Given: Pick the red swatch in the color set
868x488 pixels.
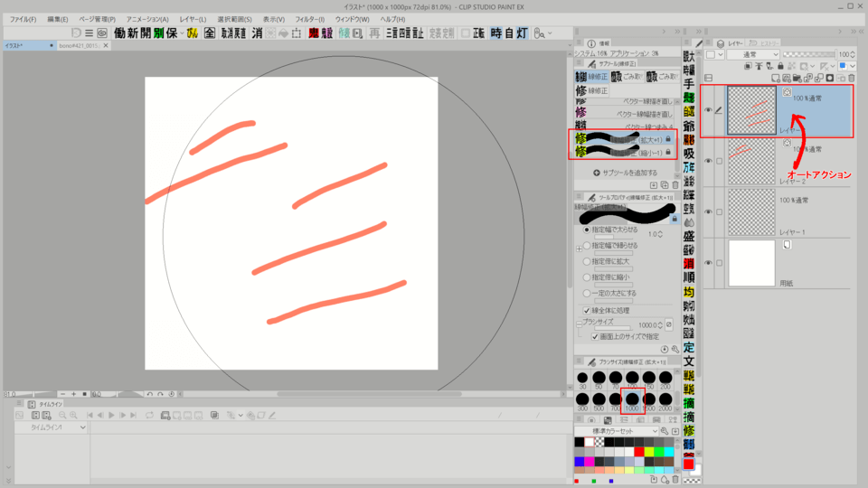Looking at the screenshot, I should pos(638,451).
